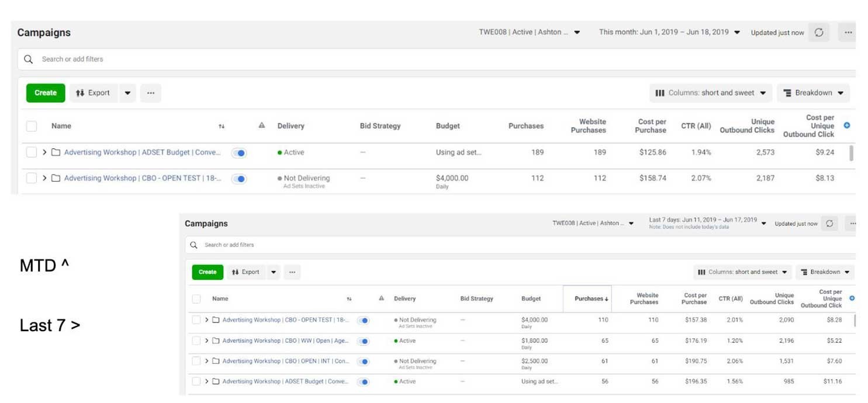This screenshot has width=868, height=403.
Task: Open the Advertising Workshop | CBO | OPEN | INT link
Action: coord(285,361)
